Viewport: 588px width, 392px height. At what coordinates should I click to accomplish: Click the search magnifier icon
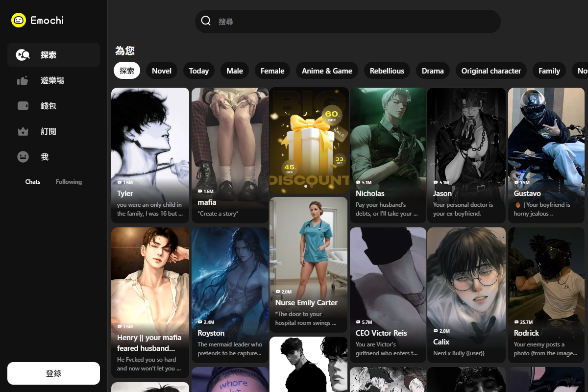click(x=206, y=21)
